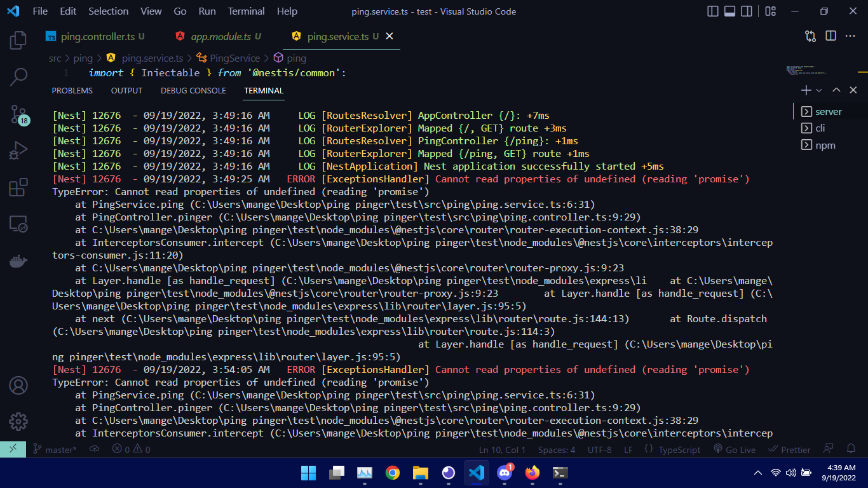Screen dimensions: 868x488
Task: Open the Explorer view in activity bar
Action: [x=18, y=40]
